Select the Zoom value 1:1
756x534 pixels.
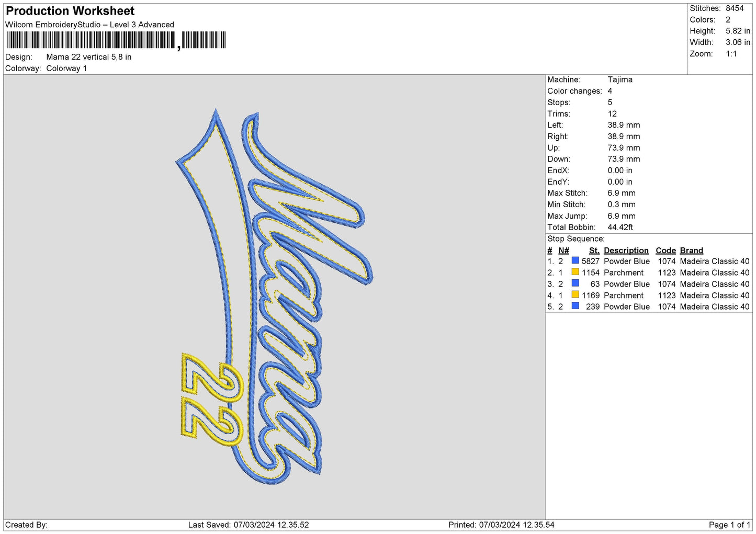tap(731, 54)
